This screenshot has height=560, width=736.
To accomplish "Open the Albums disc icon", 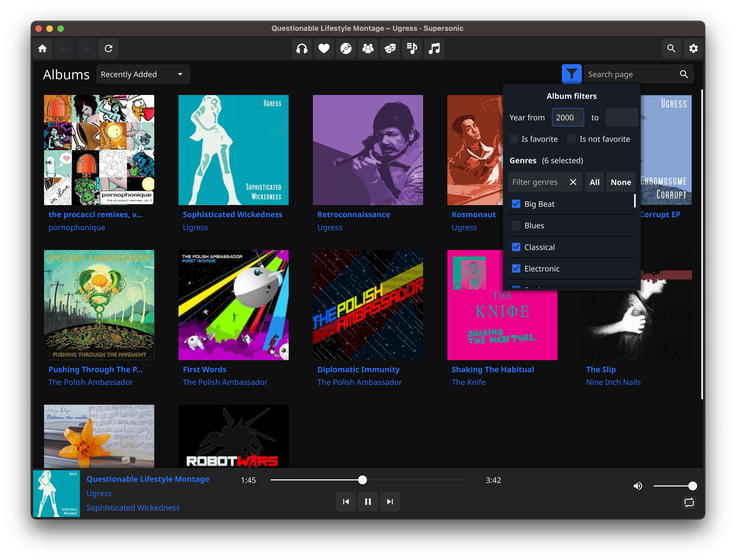I will tap(346, 49).
